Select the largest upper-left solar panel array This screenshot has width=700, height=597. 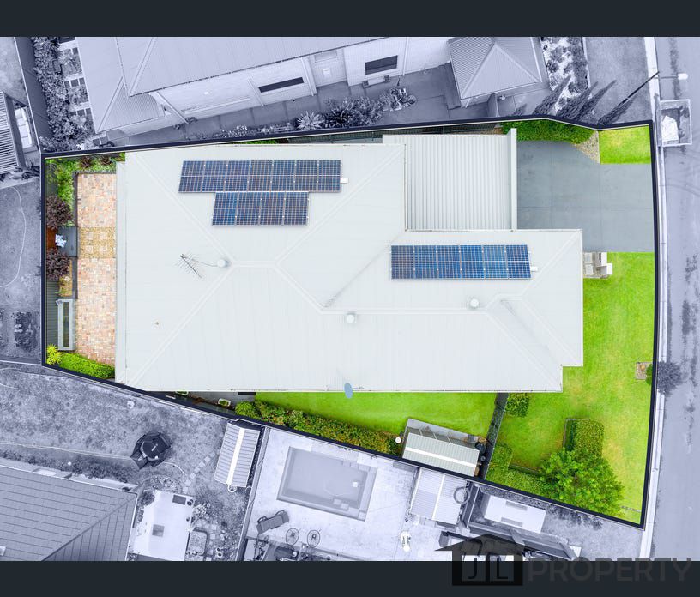point(259,176)
